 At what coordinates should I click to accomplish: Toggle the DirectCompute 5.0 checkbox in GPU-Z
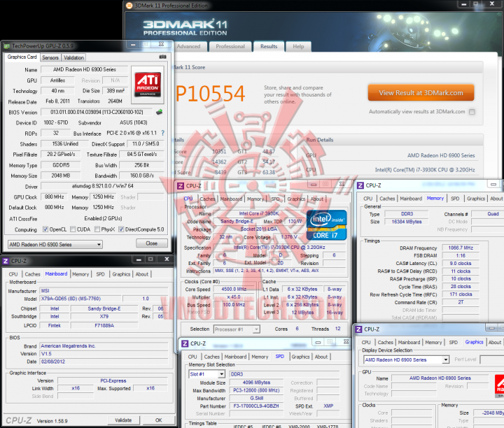click(121, 229)
